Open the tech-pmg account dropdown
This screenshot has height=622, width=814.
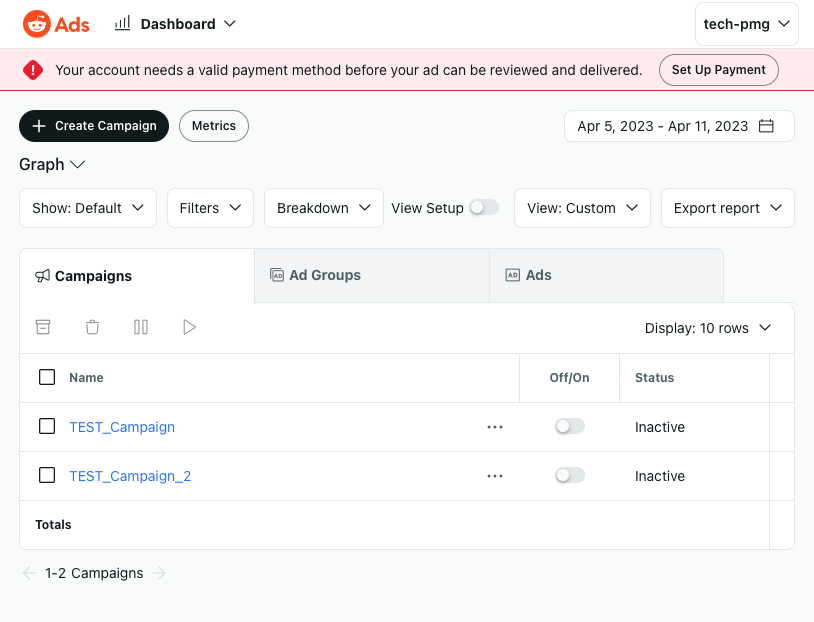tap(746, 24)
